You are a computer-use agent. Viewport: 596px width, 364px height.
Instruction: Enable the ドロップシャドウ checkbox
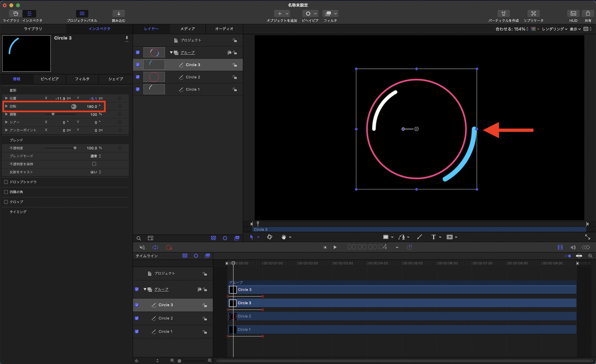6,182
